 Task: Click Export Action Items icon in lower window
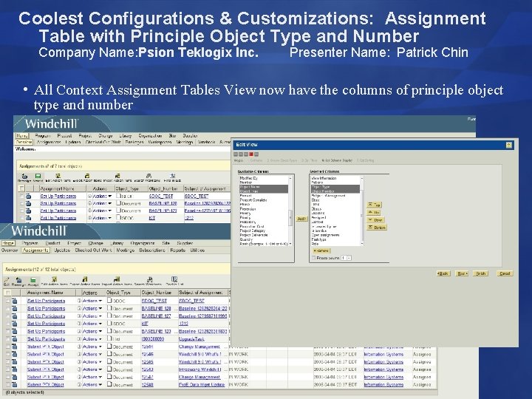[x=84, y=279]
